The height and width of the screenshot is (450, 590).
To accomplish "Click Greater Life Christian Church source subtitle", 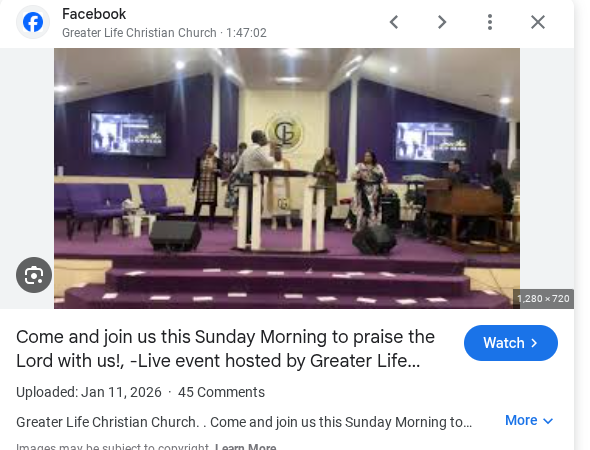I will click(139, 33).
